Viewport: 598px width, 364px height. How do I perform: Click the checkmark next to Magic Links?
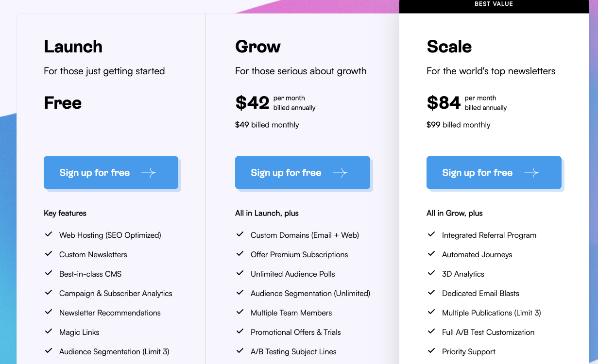pos(49,331)
